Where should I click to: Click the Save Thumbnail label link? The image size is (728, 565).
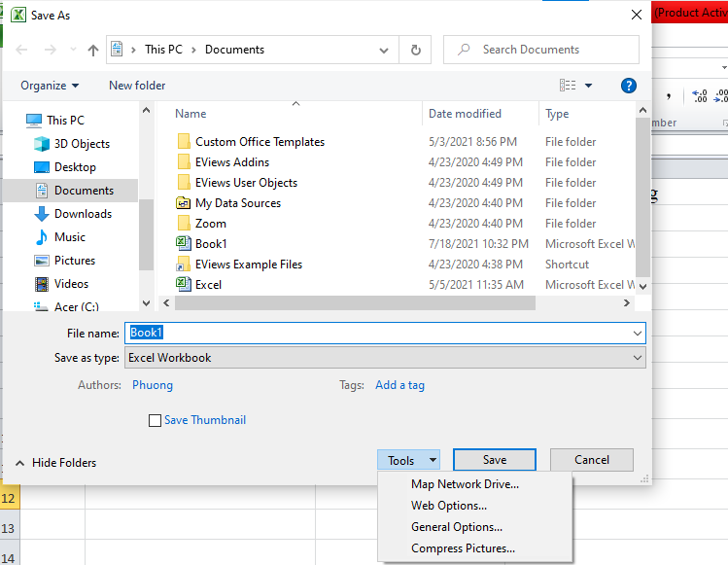click(x=205, y=420)
